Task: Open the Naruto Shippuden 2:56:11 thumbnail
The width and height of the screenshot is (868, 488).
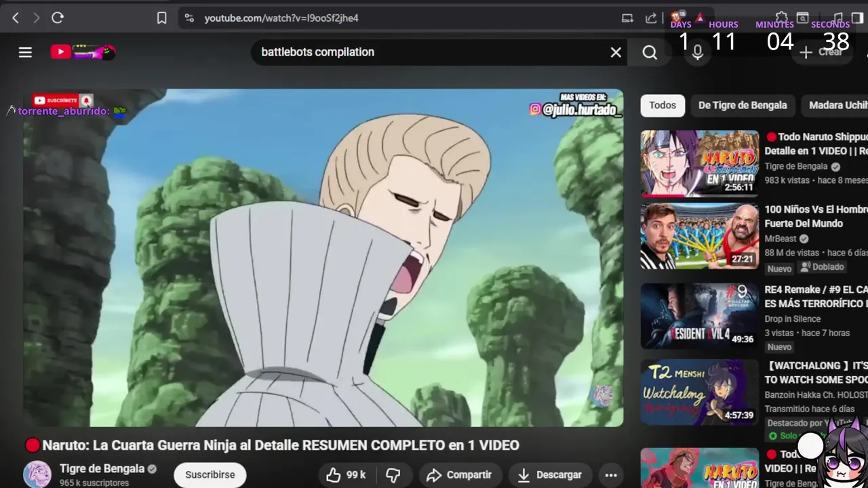Action: click(x=700, y=163)
